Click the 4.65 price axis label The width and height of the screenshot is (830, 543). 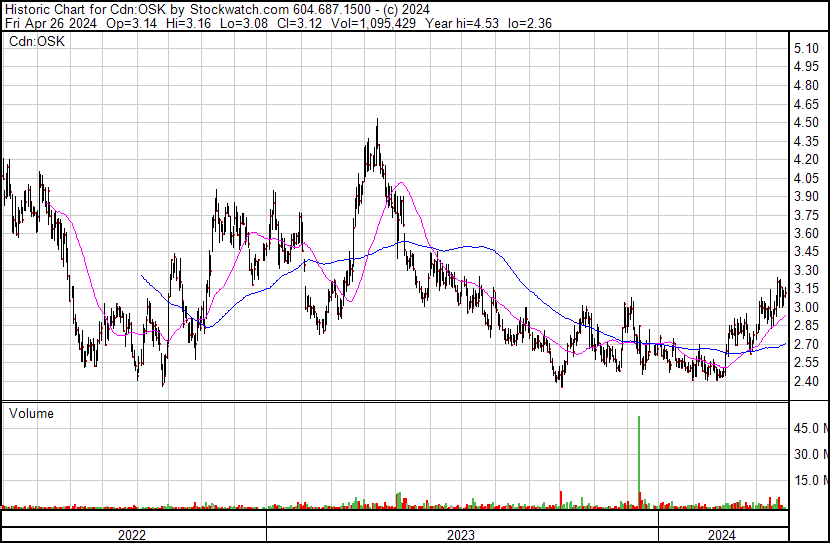coord(806,104)
